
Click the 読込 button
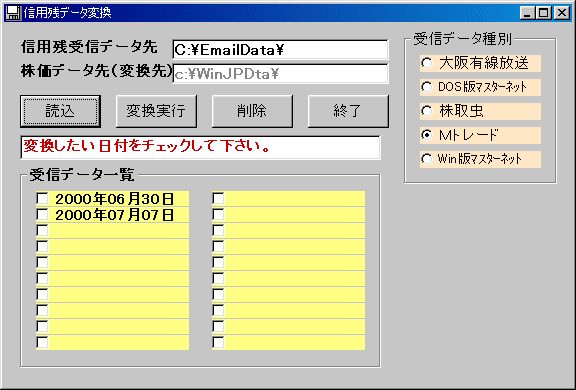coord(61,111)
